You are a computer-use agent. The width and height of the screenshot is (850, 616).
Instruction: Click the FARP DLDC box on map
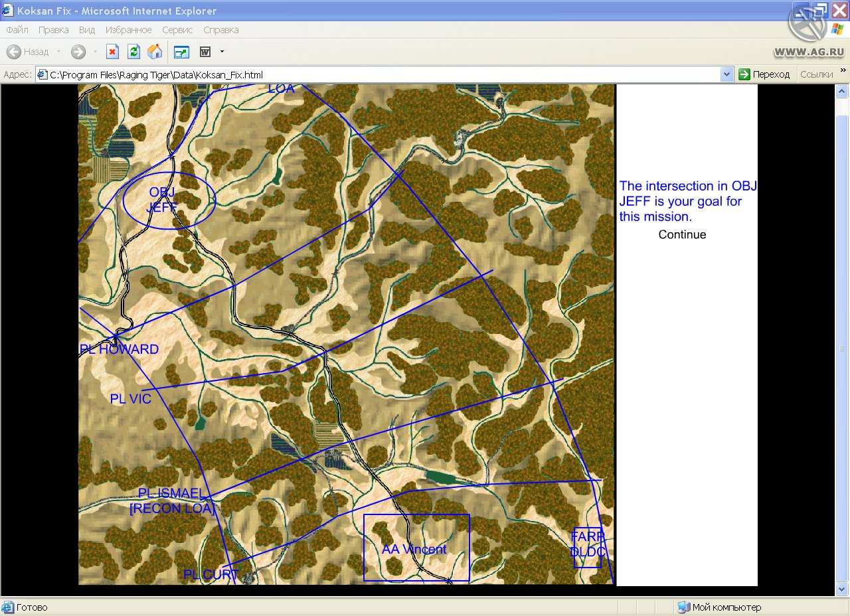[588, 547]
